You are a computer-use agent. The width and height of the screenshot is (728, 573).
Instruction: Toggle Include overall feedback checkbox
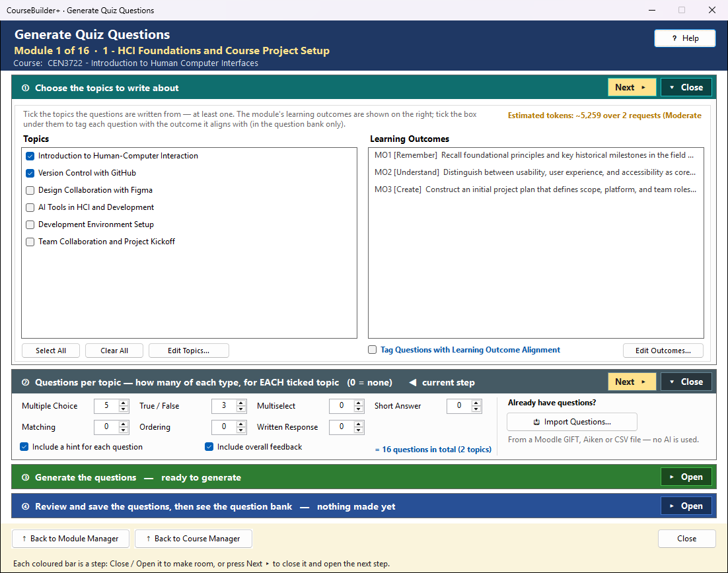tap(209, 447)
